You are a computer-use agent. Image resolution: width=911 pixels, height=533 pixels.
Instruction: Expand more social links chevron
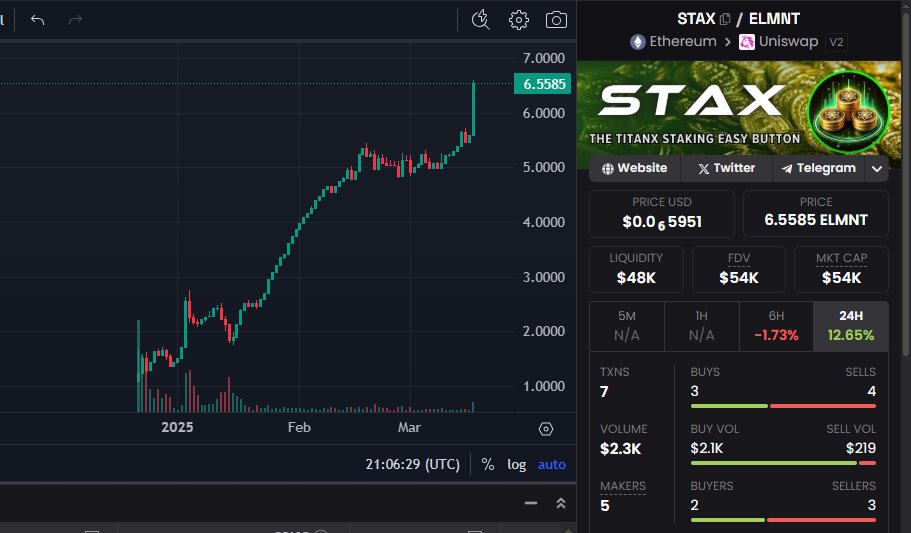877,169
